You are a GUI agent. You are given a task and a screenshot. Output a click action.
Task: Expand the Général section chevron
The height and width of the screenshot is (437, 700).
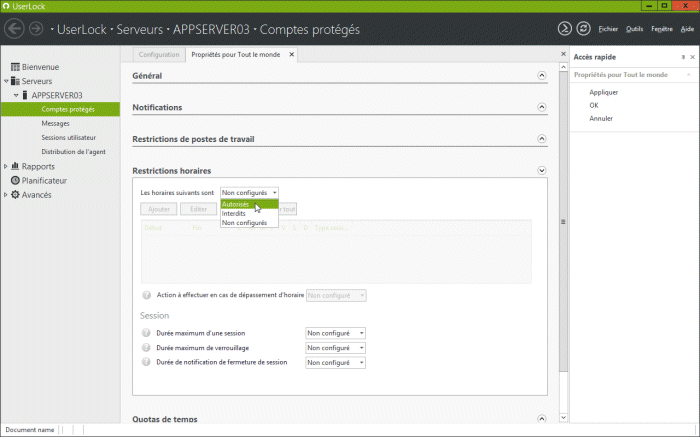tap(542, 75)
